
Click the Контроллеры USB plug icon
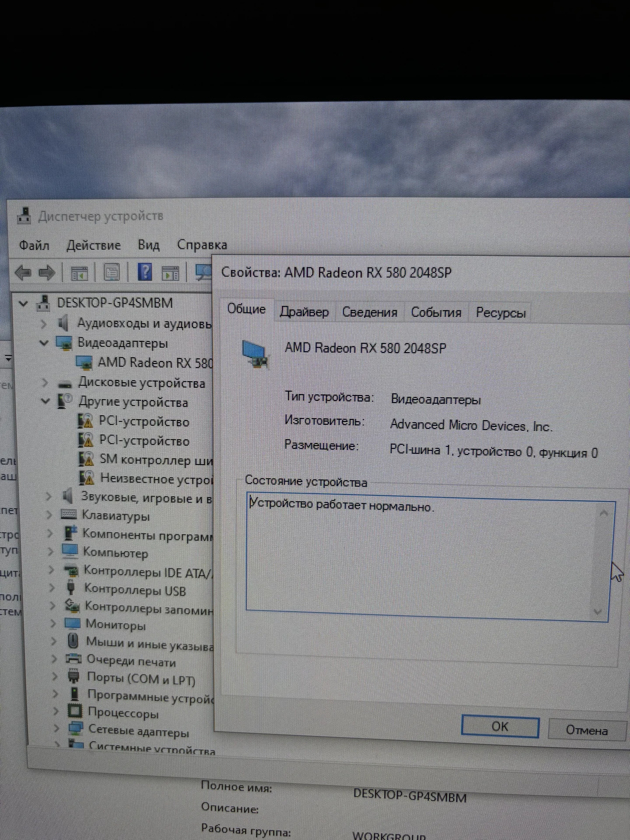coord(70,588)
